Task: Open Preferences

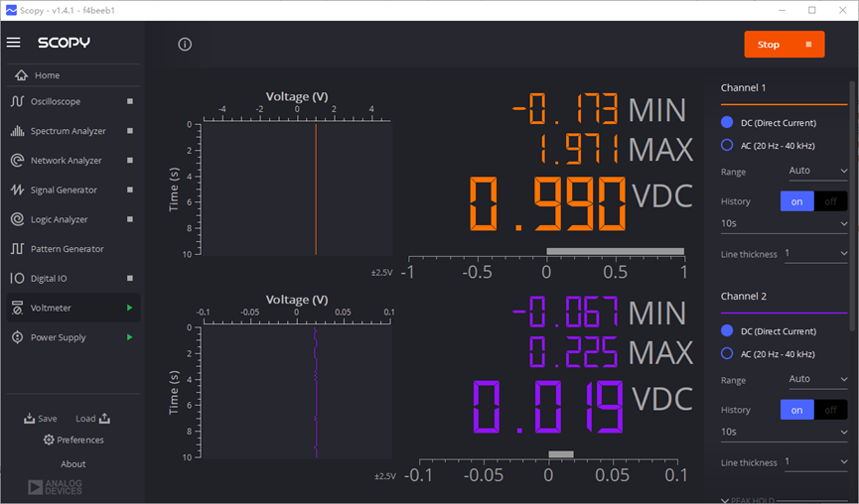Action: tap(73, 440)
